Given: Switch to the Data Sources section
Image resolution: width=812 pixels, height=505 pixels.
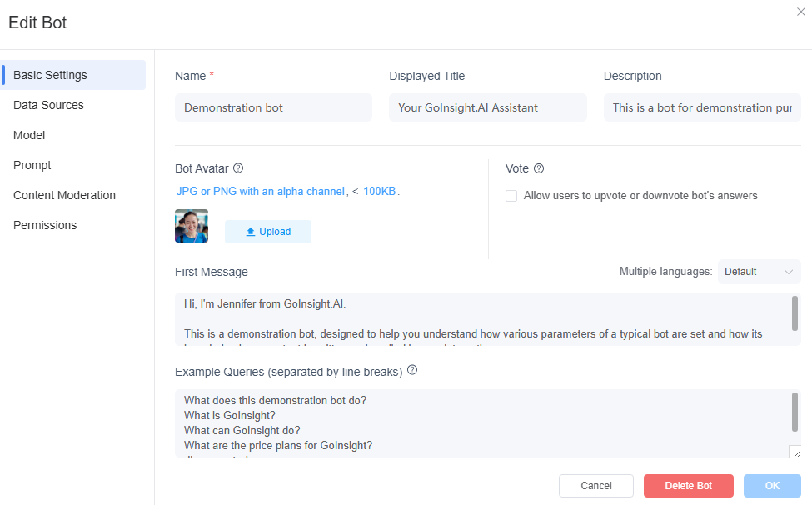Looking at the screenshot, I should tap(48, 104).
